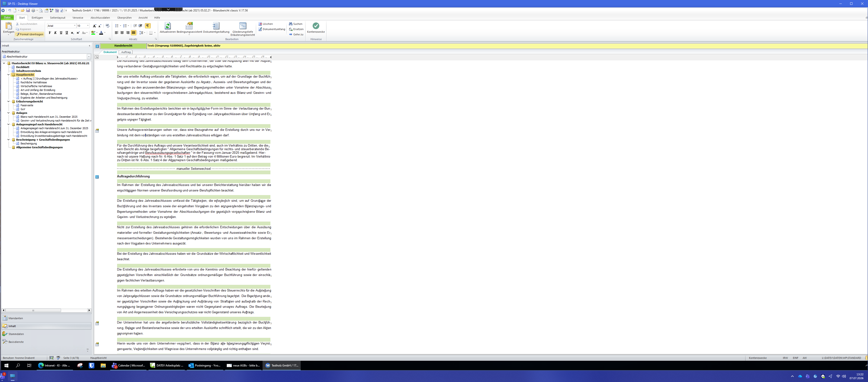The width and height of the screenshot is (868, 382).
Task: Open the Überprüfen ribbon tab
Action: click(x=124, y=17)
